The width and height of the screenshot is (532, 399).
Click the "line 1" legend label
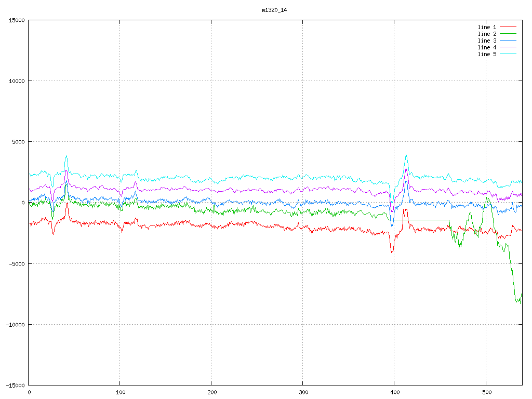pyautogui.click(x=487, y=27)
